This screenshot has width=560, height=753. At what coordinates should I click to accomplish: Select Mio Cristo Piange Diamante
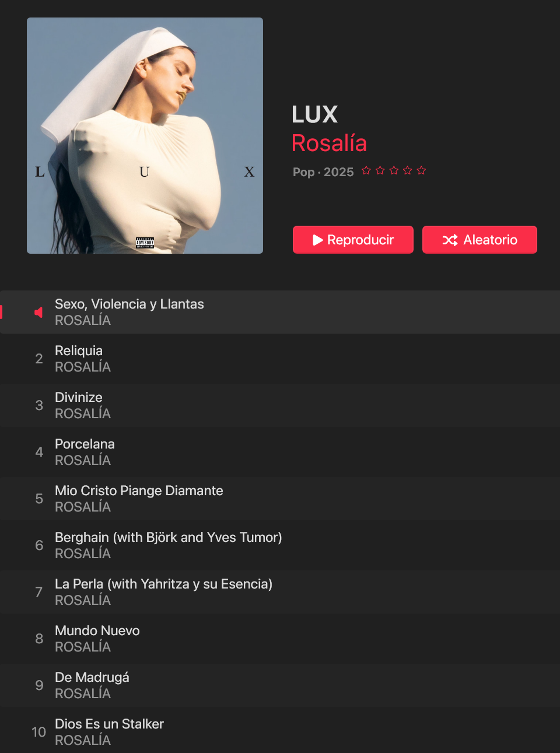pos(280,499)
